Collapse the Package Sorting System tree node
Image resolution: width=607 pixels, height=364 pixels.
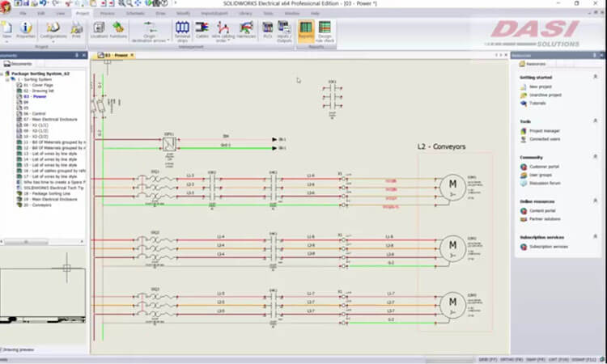click(x=4, y=72)
